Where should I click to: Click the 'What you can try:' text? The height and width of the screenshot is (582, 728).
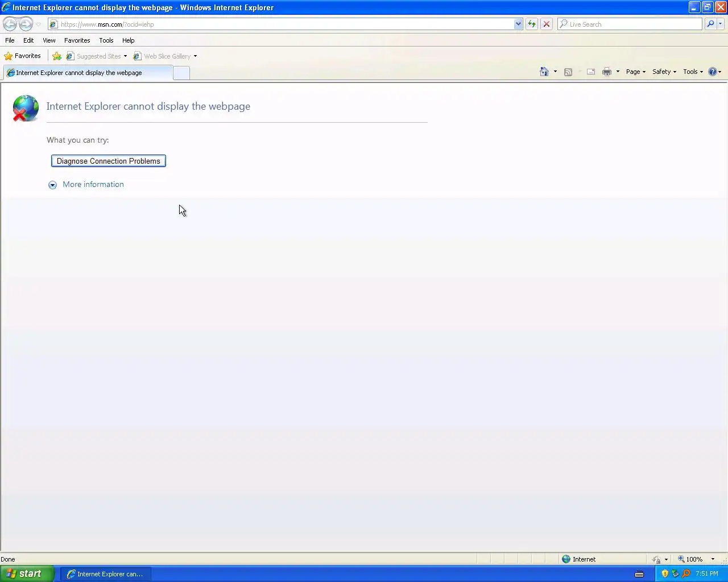click(x=77, y=140)
